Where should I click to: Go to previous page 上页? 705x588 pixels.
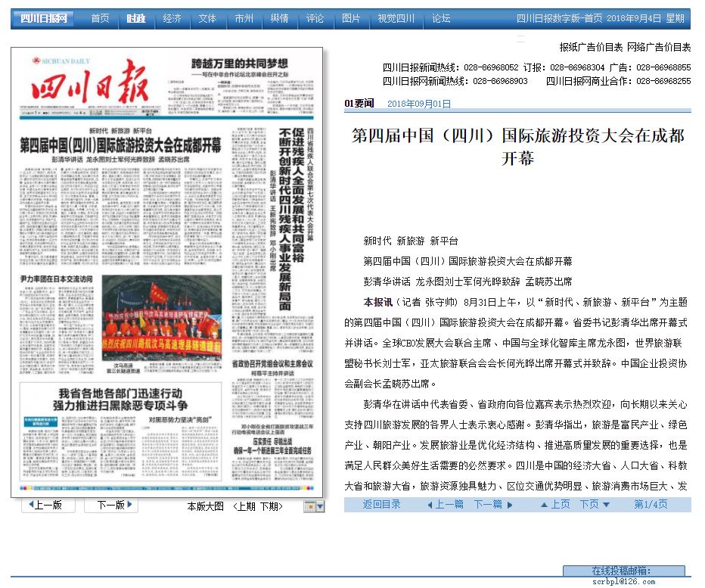click(x=555, y=504)
